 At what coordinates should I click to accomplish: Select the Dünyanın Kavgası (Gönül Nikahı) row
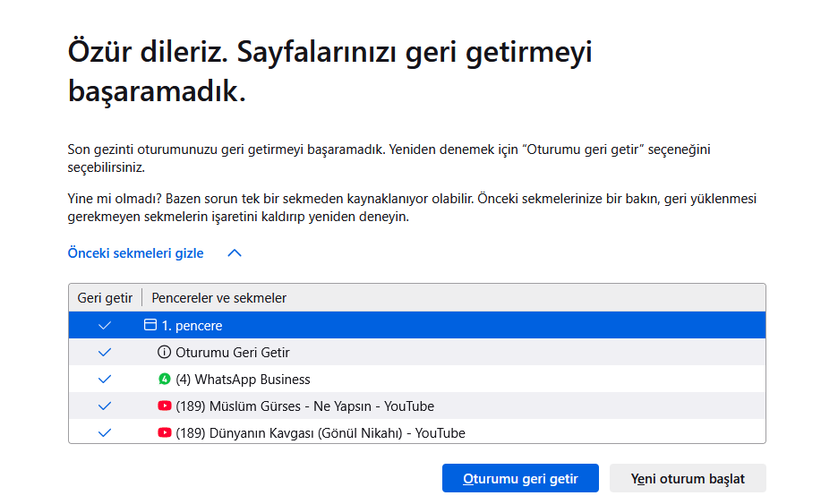coord(417,432)
